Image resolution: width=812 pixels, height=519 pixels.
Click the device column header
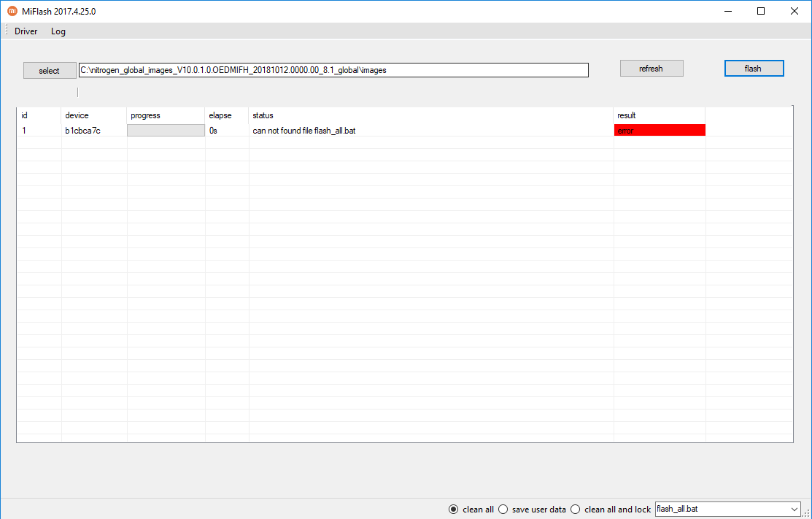pyautogui.click(x=93, y=115)
